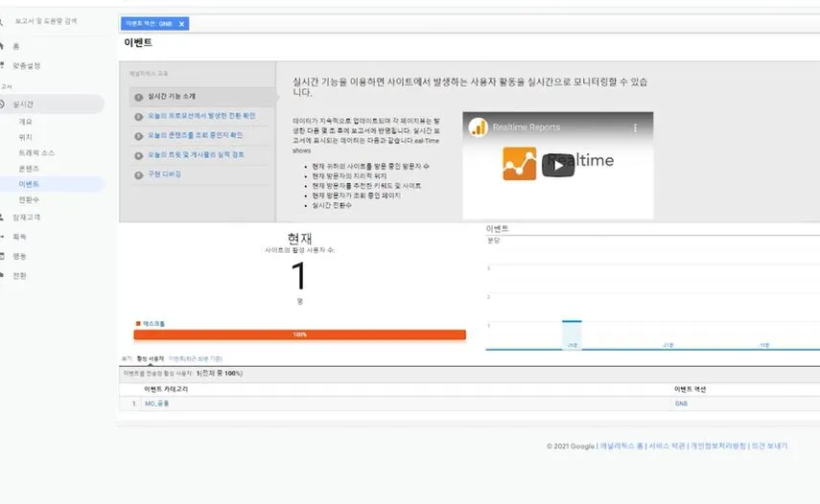Expand the 전환 section
This screenshot has height=504, width=820.
tap(19, 276)
